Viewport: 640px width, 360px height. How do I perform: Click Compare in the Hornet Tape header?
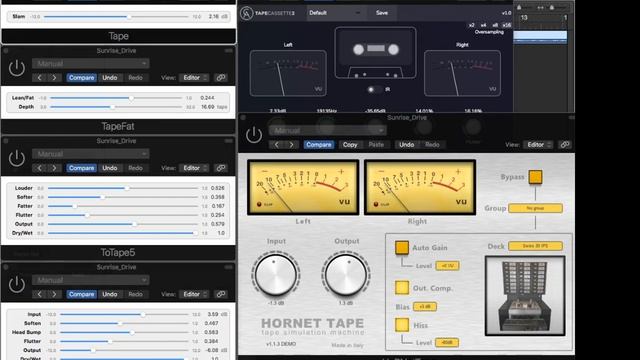coord(318,144)
